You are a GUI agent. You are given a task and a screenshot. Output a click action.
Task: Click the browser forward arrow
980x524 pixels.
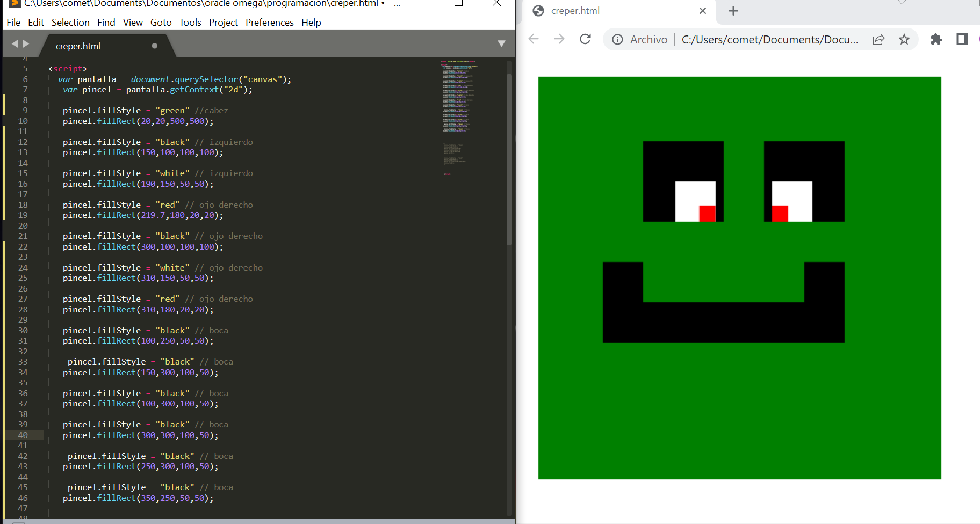click(x=559, y=39)
